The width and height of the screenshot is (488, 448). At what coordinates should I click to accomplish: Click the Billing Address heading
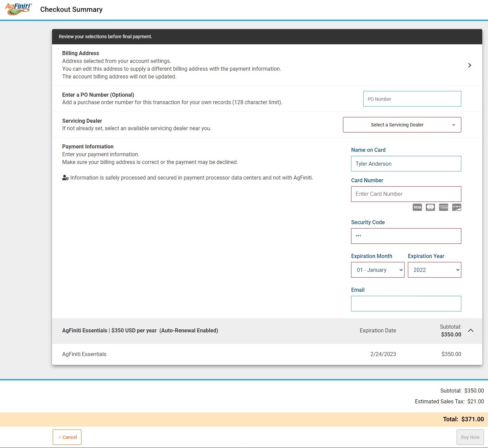pos(80,53)
